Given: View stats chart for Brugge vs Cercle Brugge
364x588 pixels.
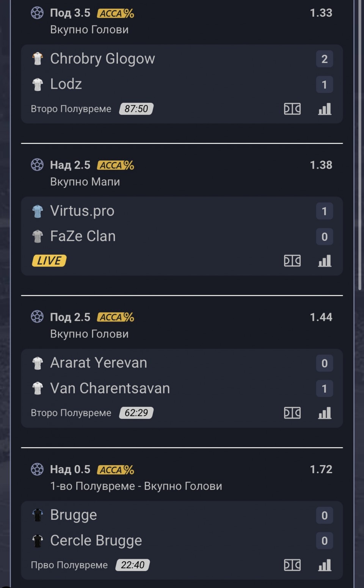Looking at the screenshot, I should 325,565.
